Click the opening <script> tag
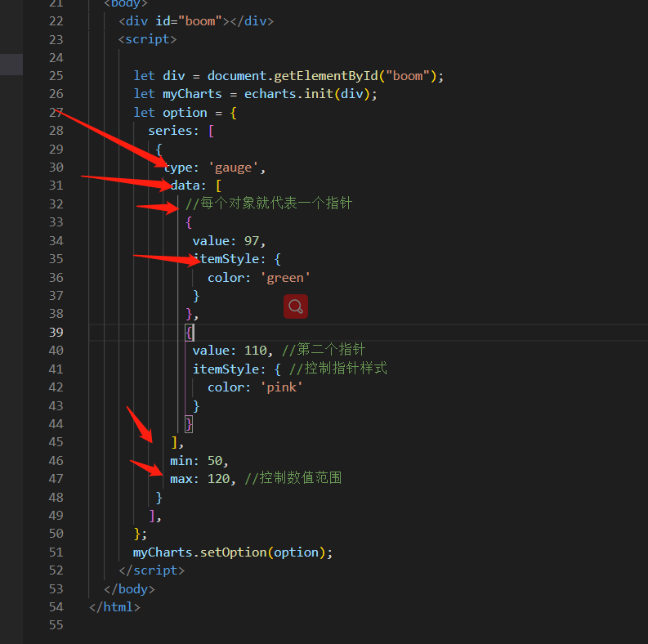The height and width of the screenshot is (644, 648). pos(148,39)
